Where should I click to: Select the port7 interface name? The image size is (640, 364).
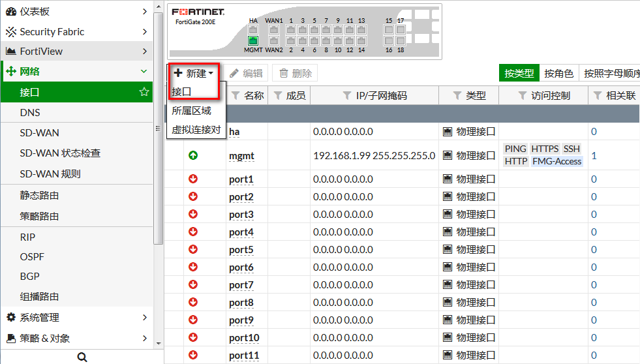point(241,285)
